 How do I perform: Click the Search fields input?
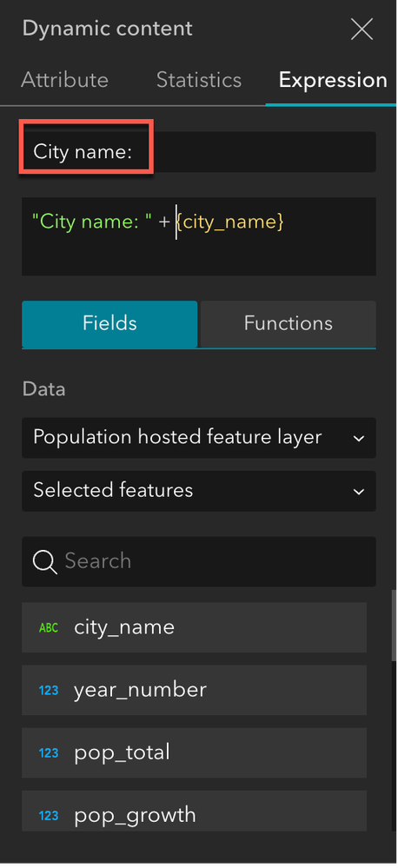[199, 561]
